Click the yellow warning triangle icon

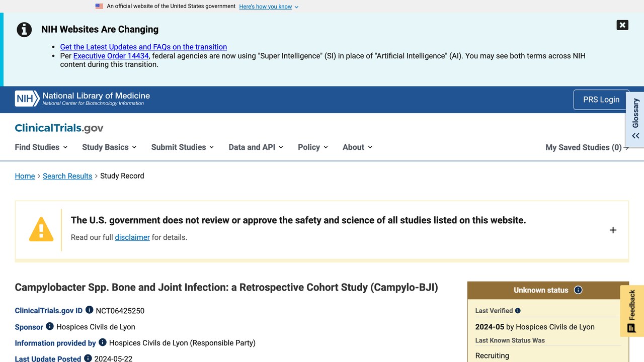[x=41, y=229]
